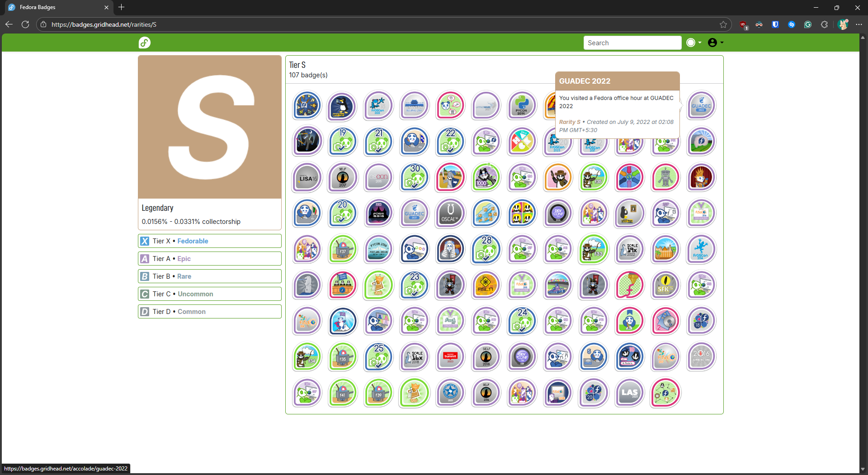Open the theme selector dropdown
Viewport: 868px width, 475px height.
[693, 43]
